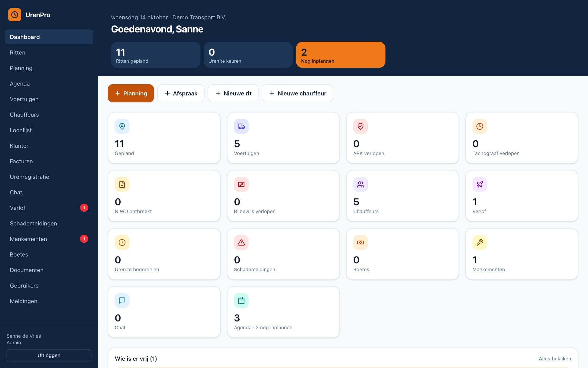Open Meldingen in the sidebar

(x=49, y=301)
